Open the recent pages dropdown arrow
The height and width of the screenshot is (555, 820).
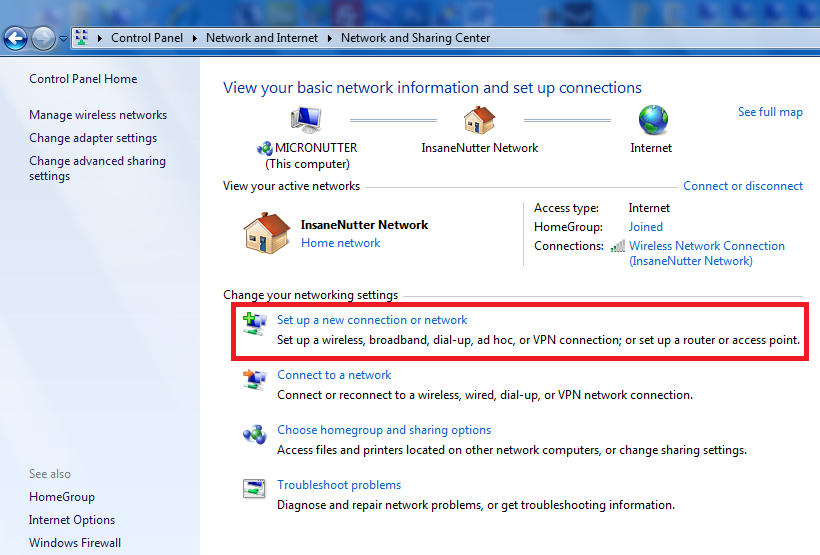(63, 38)
